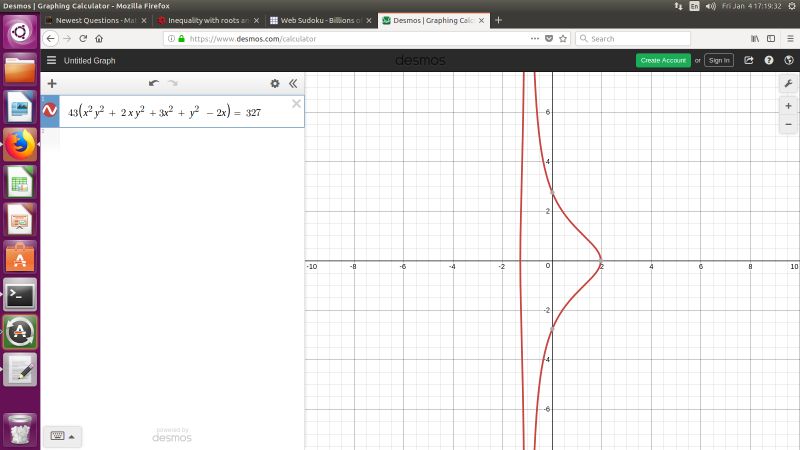The width and height of the screenshot is (800, 450).
Task: Open Software Updater from the dock
Action: tap(20, 332)
